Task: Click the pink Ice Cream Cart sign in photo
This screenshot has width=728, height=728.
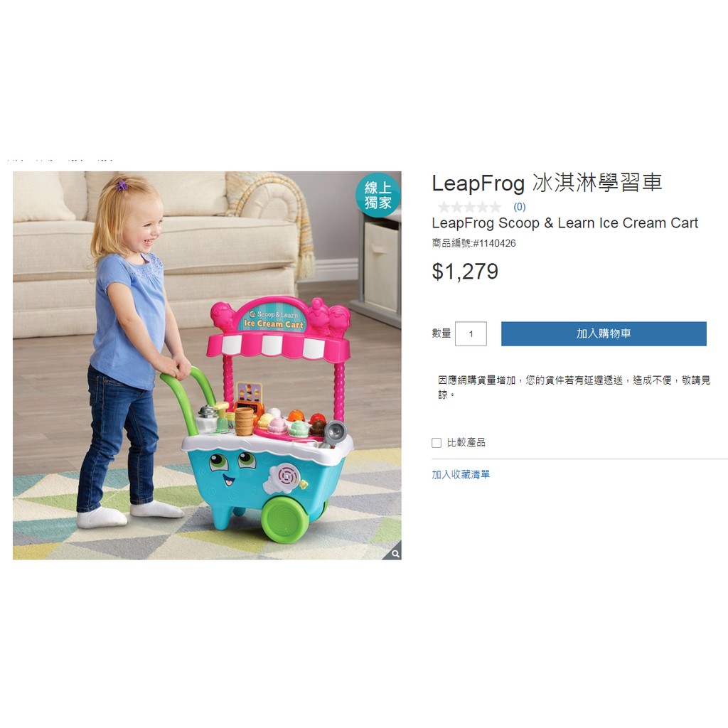Action: click(x=275, y=318)
